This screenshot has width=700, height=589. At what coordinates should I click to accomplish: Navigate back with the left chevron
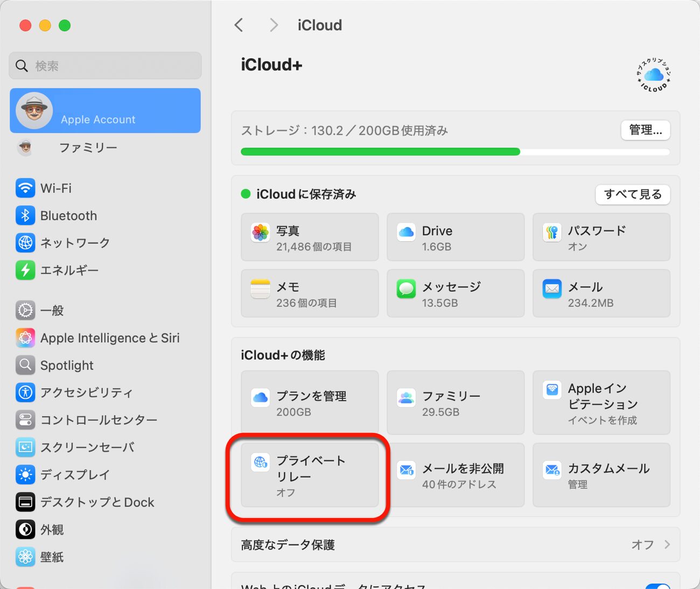239,25
